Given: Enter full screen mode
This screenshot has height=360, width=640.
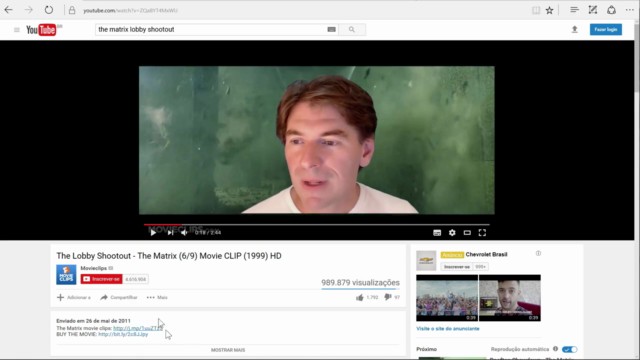Looking at the screenshot, I should coord(482,233).
